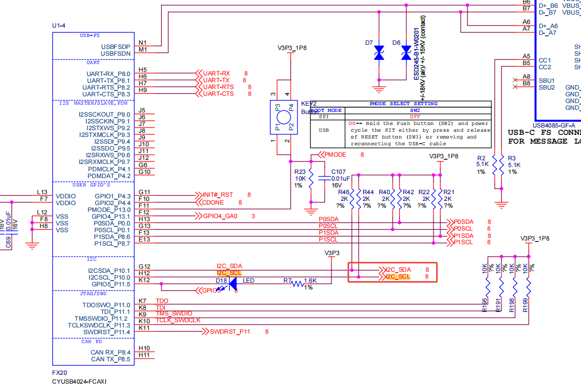Select the GPIO4_GA0 port label
The image size is (581, 392).
coord(220,216)
